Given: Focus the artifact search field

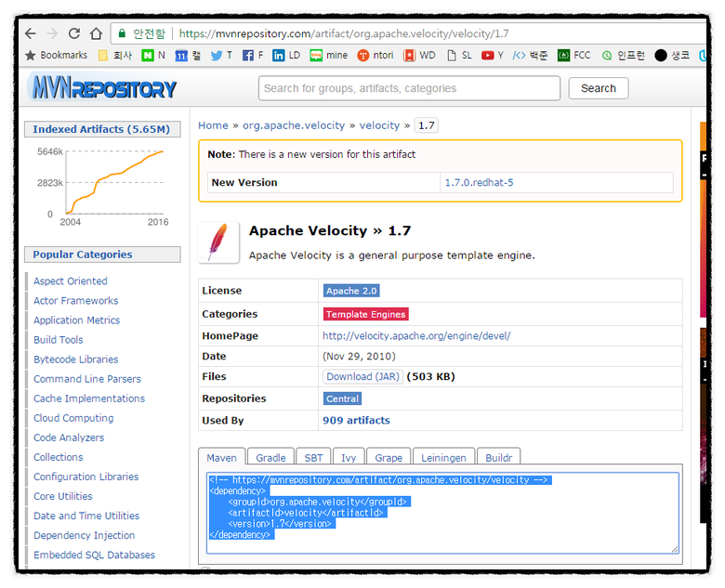Looking at the screenshot, I should 409,88.
